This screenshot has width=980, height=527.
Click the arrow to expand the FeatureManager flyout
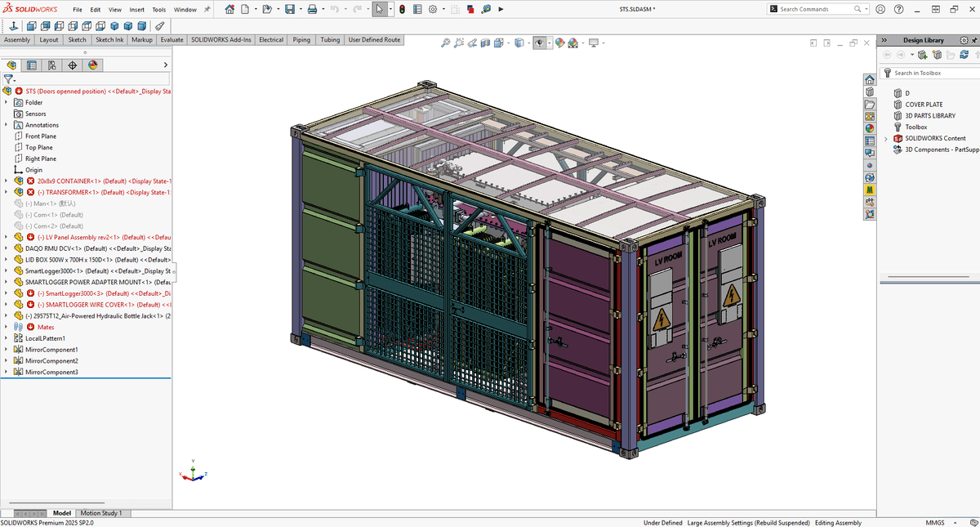[166, 65]
